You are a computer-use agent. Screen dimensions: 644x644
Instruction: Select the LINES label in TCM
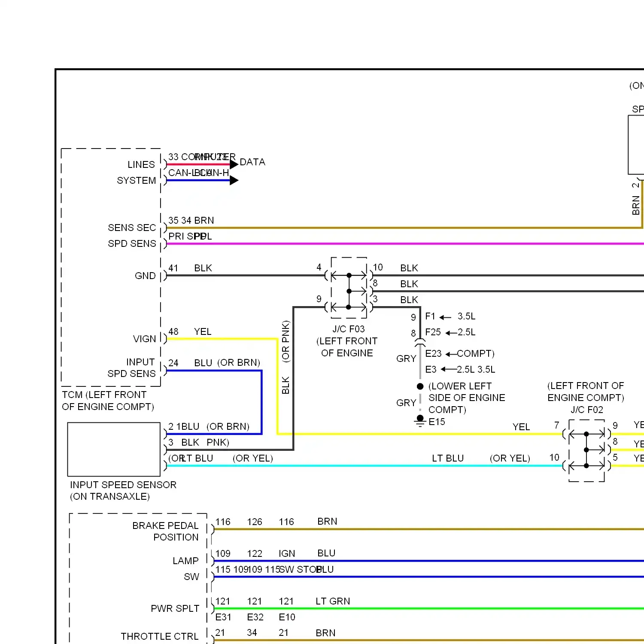coord(141,164)
